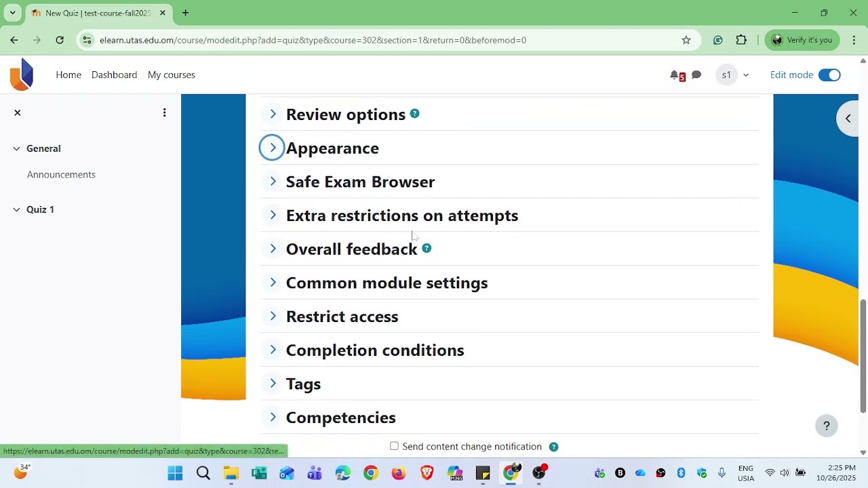Expand the Appearance section chevron
Viewport: 868px width, 488px height.
272,148
